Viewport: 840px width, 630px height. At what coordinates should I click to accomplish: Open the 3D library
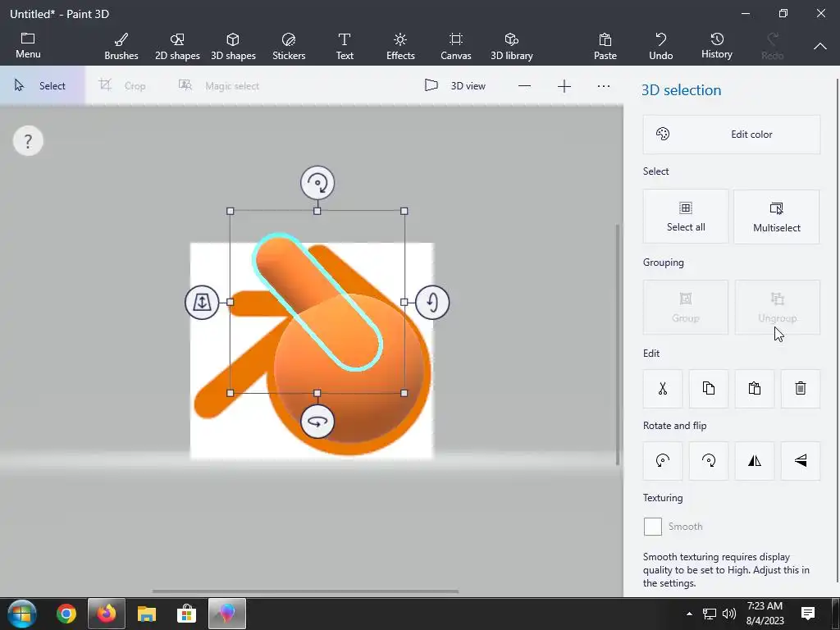click(512, 46)
